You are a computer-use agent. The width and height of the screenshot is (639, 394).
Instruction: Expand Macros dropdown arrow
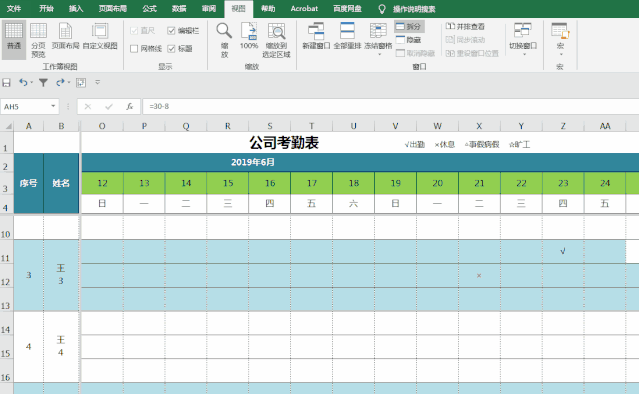pyautogui.click(x=561, y=55)
